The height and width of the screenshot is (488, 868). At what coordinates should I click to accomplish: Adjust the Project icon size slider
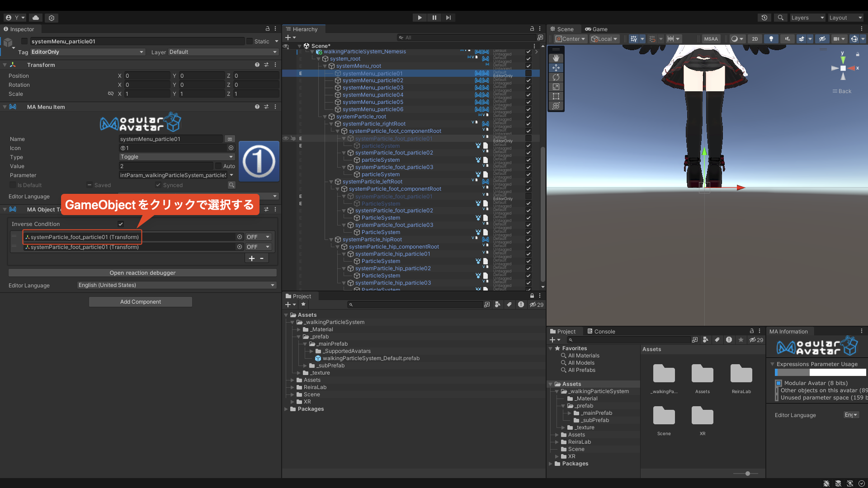[x=748, y=474]
